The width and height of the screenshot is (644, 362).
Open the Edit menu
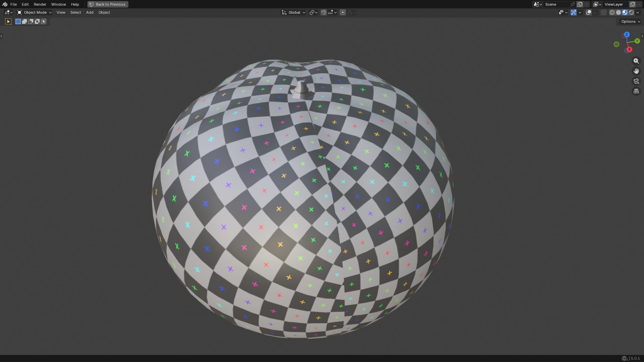(25, 4)
